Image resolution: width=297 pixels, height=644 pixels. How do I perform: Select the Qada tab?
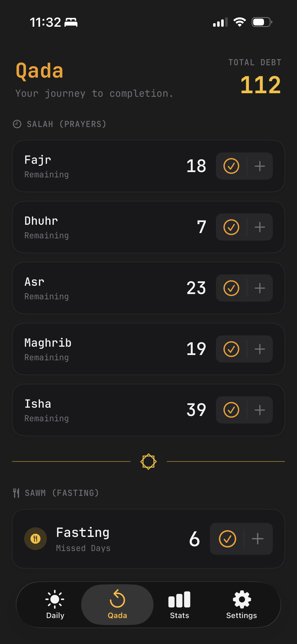click(x=117, y=604)
